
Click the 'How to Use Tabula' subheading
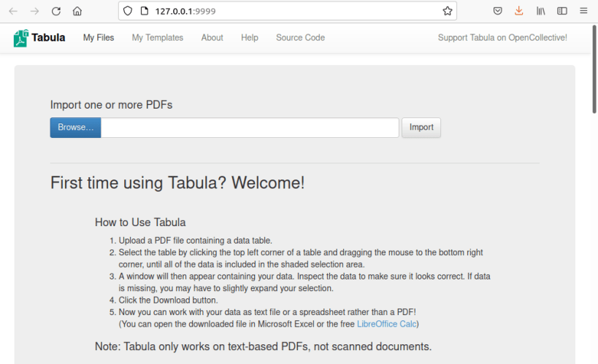(140, 222)
